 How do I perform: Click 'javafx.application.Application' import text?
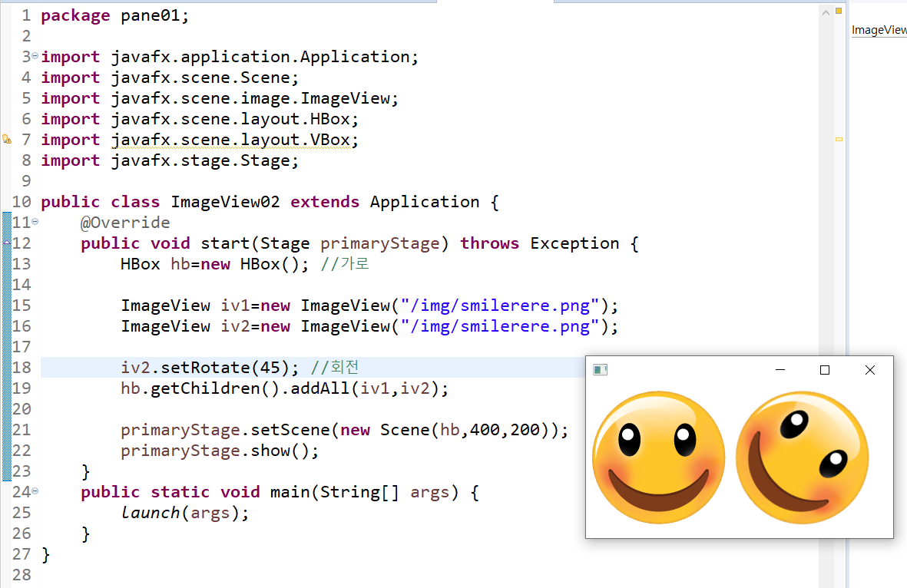[260, 57]
